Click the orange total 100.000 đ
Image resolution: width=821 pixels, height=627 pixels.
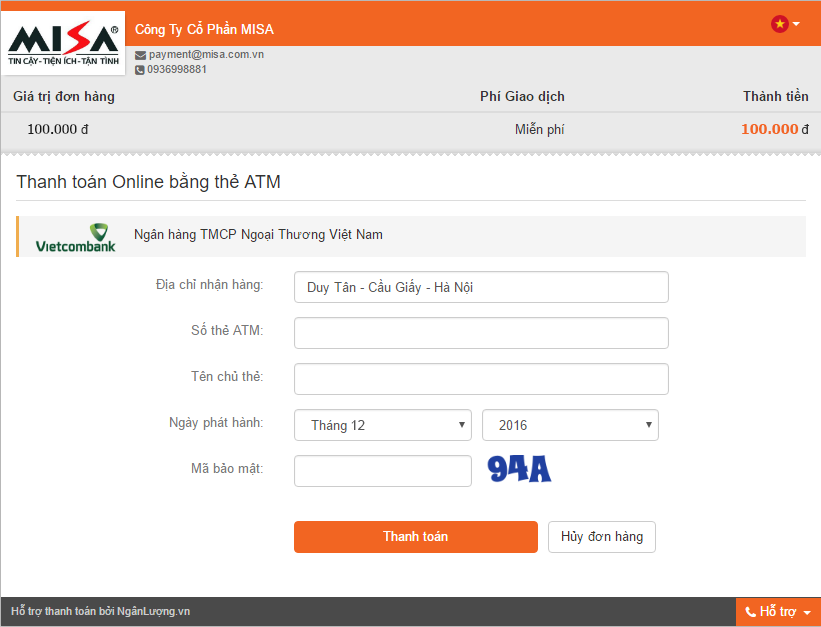775,129
